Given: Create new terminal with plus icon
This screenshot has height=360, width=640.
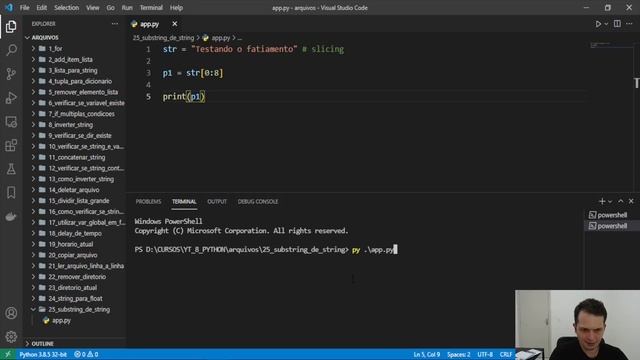Looking at the screenshot, I should (x=602, y=201).
